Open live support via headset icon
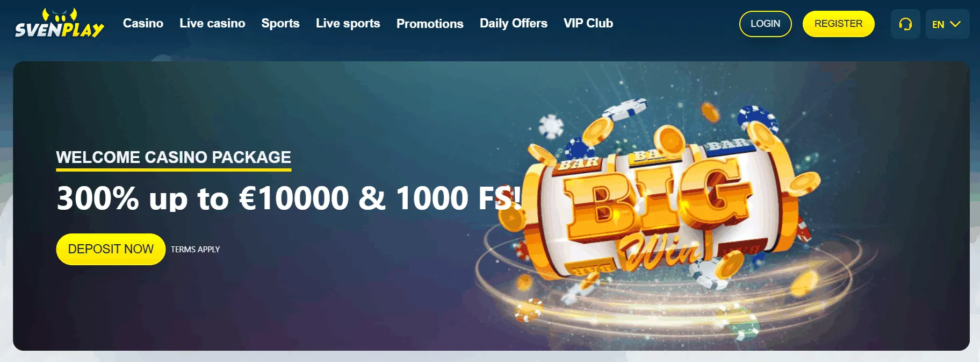Viewport: 980px width, 362px height. click(905, 24)
